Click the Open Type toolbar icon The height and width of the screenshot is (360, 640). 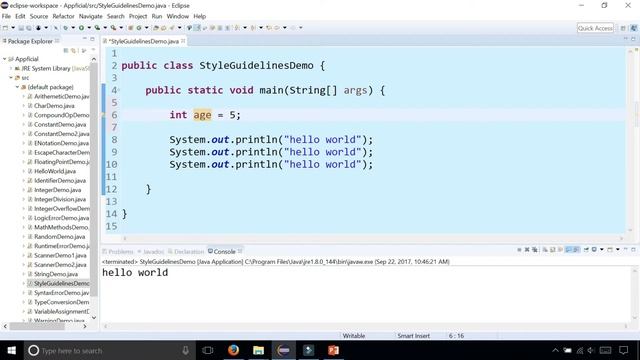pos(156,28)
